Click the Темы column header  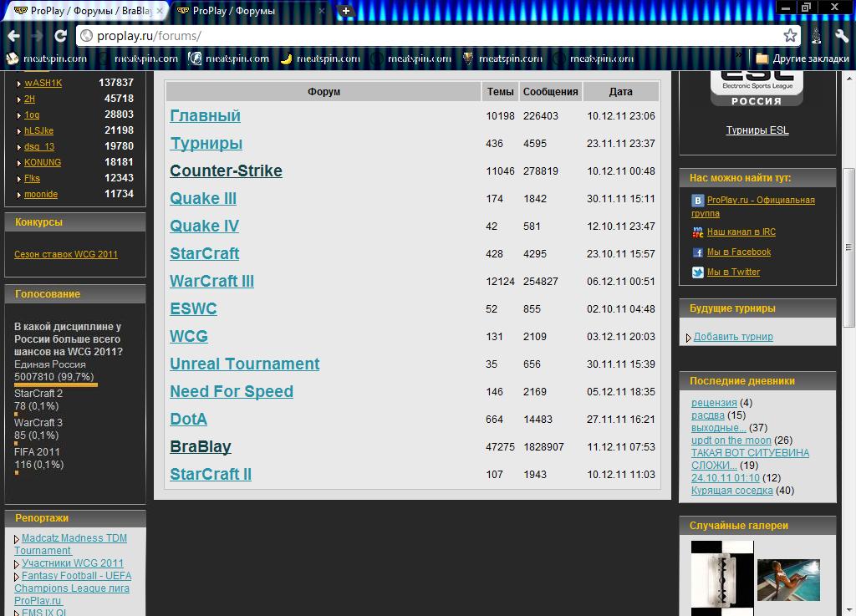point(500,92)
